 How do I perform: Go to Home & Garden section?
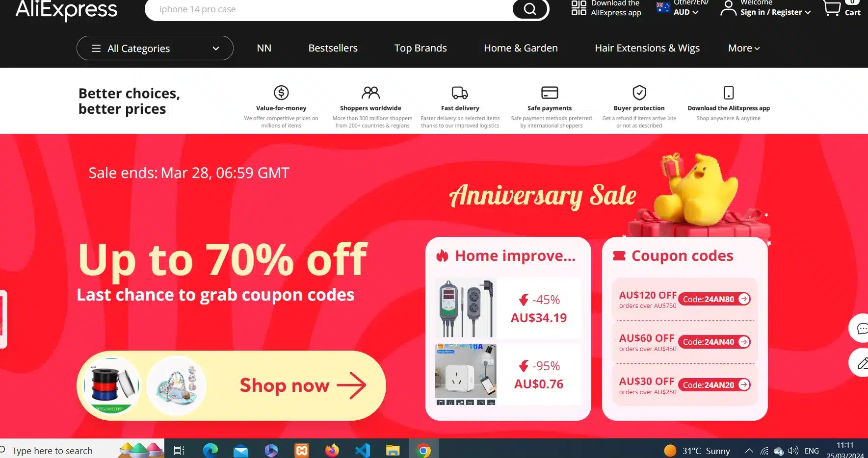click(521, 48)
